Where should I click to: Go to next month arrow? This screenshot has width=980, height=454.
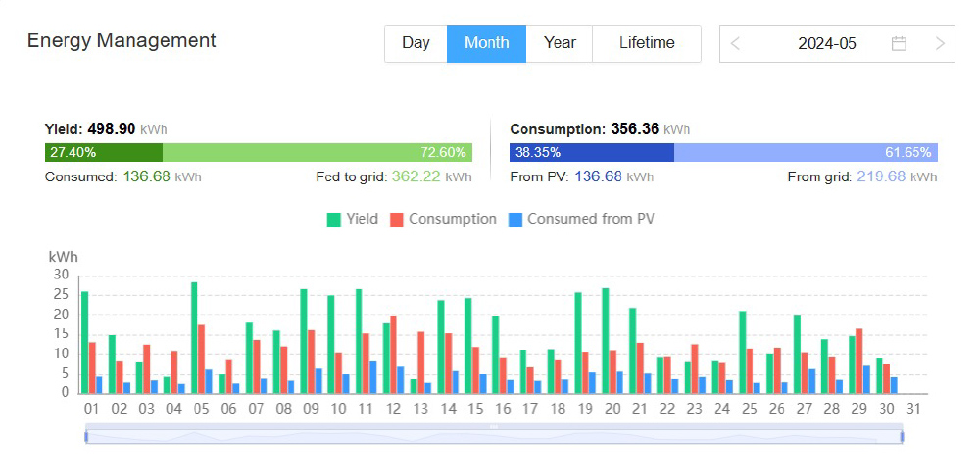940,43
